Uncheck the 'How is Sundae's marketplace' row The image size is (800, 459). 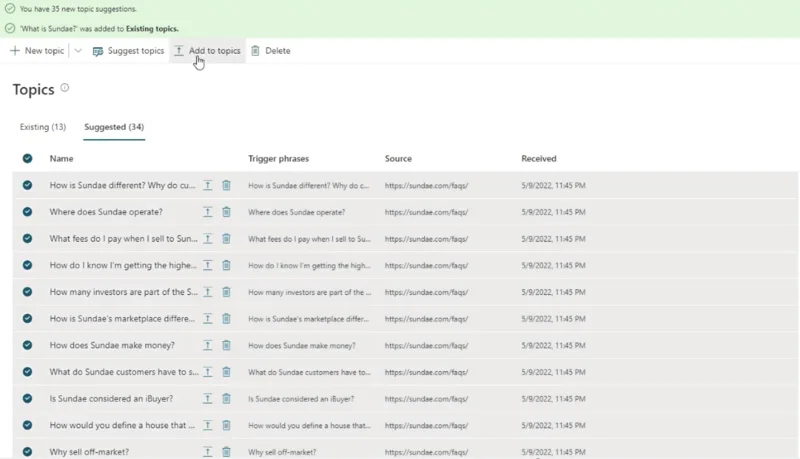(x=28, y=318)
